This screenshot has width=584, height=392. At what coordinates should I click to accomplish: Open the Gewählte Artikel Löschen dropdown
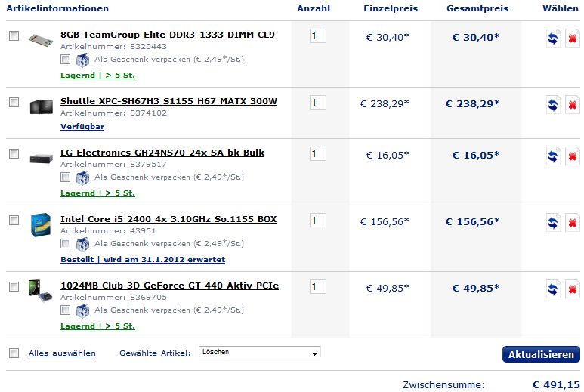(x=260, y=352)
